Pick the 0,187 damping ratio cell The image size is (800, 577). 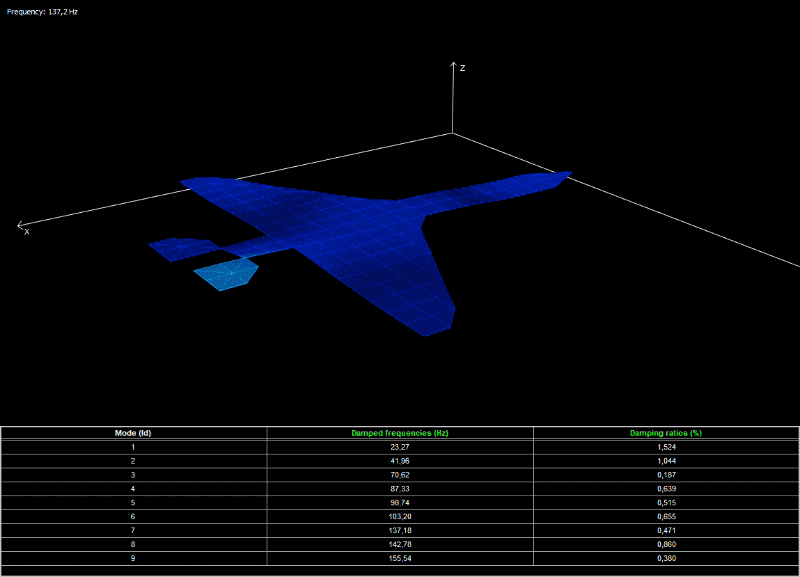tap(666, 475)
